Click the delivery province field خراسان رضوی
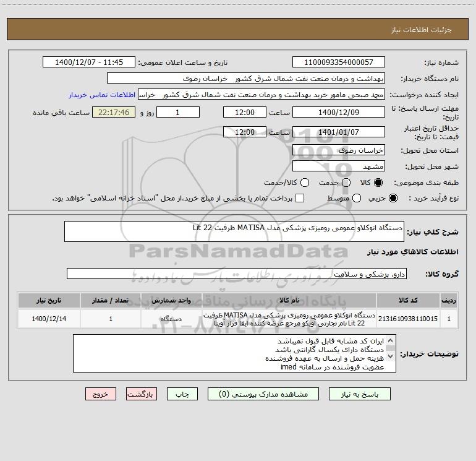Screen dimensions: 476x461 click(339, 150)
